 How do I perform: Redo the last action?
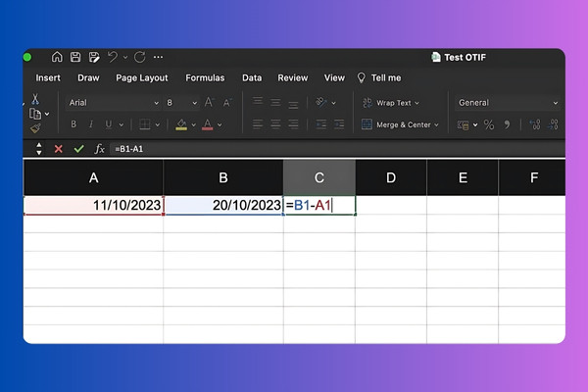click(140, 57)
